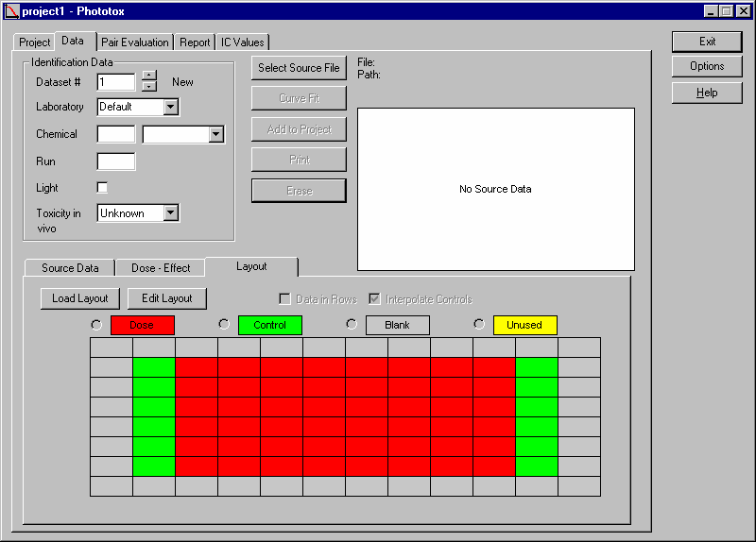Click the disabled Curve Fit button

(299, 98)
